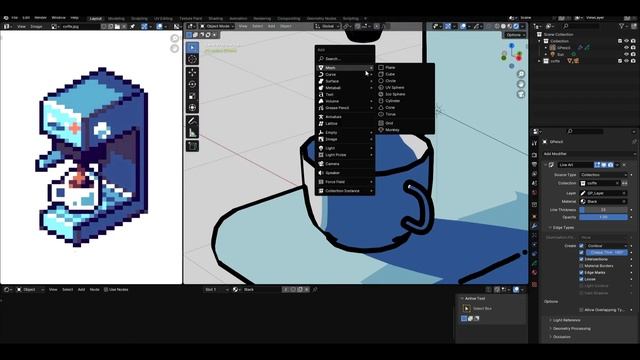640x360 pixels.
Task: Toggle Crease Threshold checkbox
Action: point(582,253)
